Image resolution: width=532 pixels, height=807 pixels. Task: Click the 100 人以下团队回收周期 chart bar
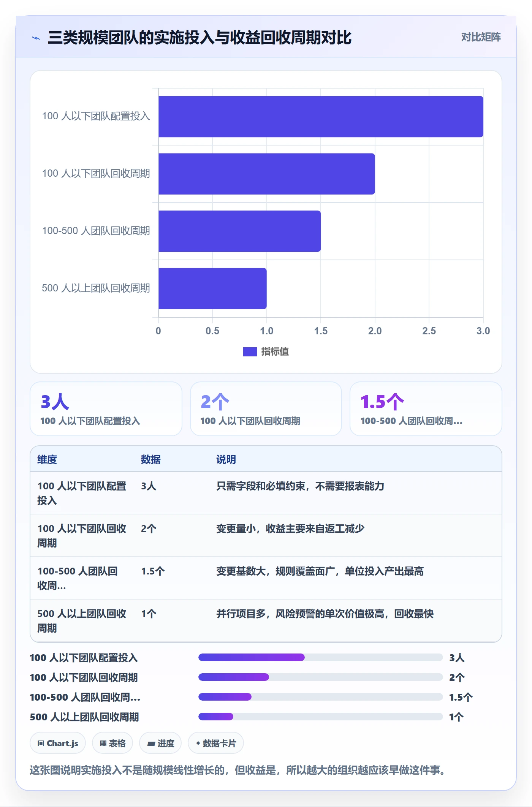tap(267, 174)
